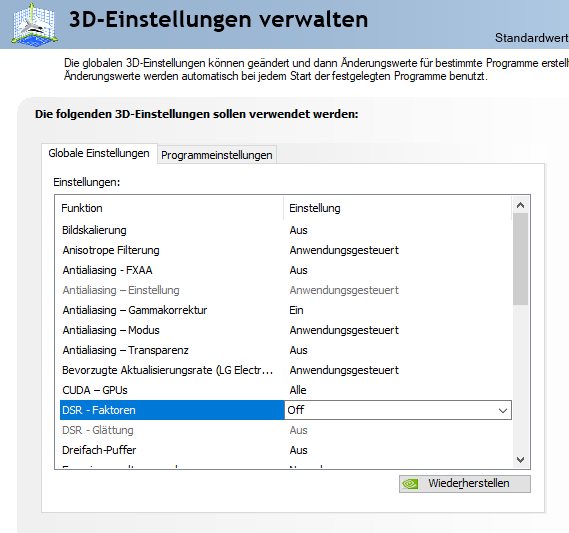The image size is (569, 533).
Task: Open the Antialiasing – Modus setting value
Action: [344, 330]
